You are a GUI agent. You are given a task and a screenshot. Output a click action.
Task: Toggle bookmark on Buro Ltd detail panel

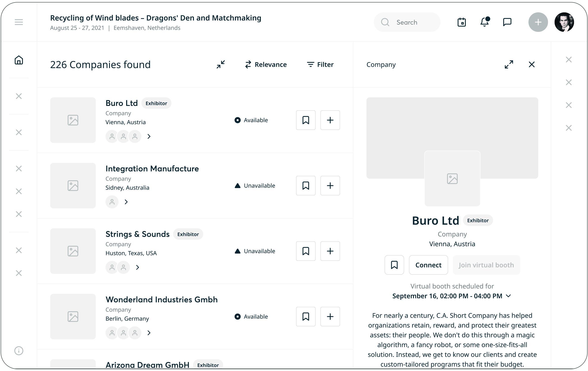394,265
